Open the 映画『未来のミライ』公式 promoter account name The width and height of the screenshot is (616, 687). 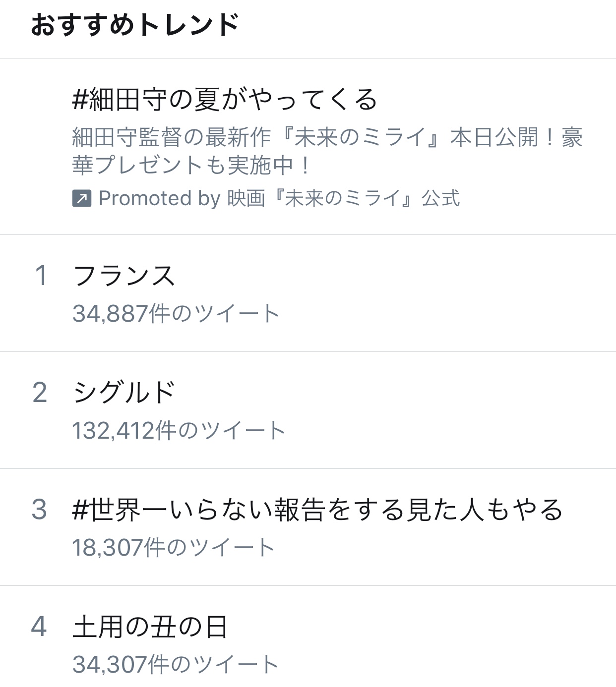coord(344,199)
